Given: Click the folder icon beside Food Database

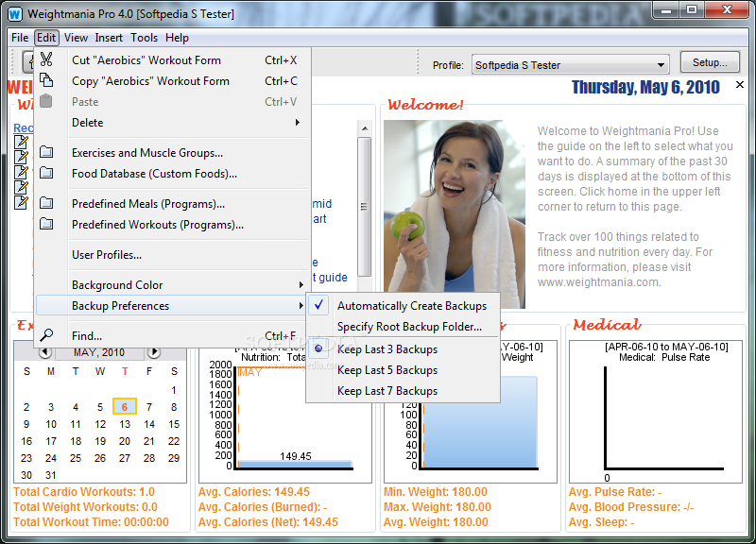Looking at the screenshot, I should click(x=46, y=173).
